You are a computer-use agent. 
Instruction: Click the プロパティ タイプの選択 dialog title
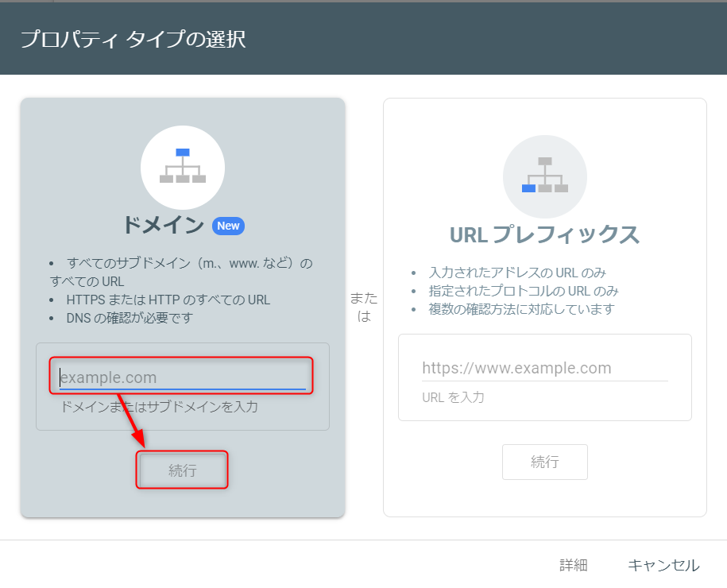click(x=133, y=39)
